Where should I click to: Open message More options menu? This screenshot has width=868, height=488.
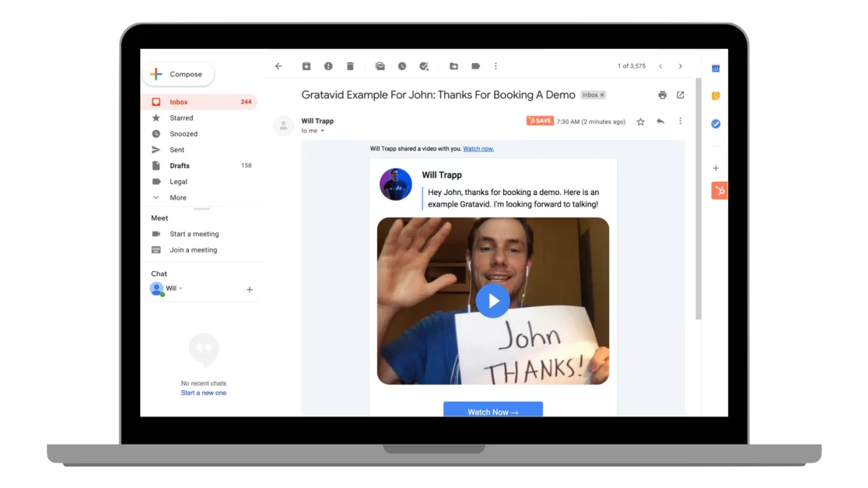(x=681, y=121)
